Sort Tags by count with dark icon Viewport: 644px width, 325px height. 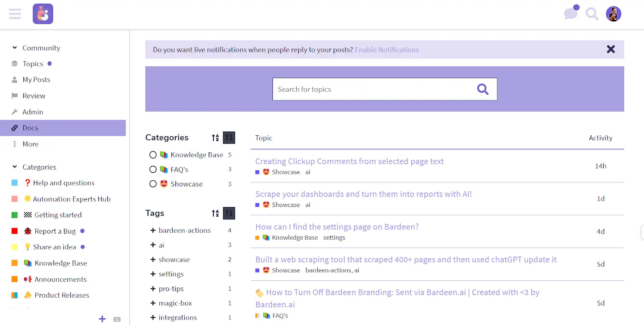point(229,213)
